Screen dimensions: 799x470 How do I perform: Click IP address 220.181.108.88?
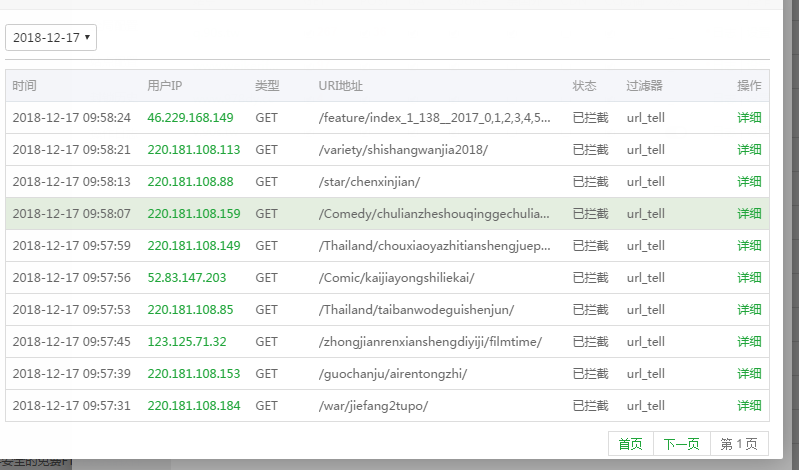(190, 182)
